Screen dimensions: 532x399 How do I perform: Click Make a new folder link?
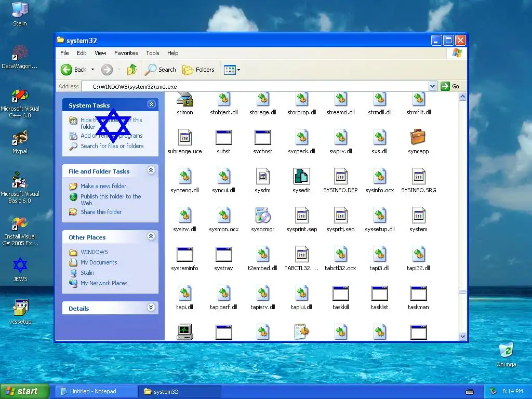(103, 186)
